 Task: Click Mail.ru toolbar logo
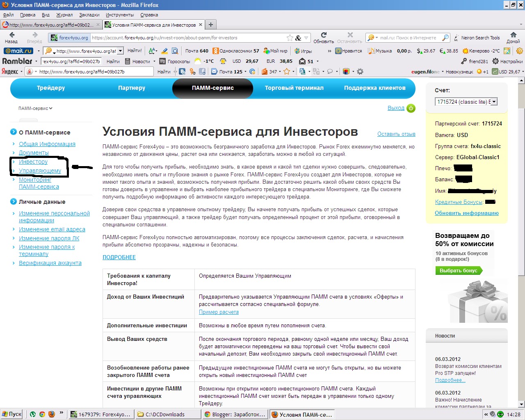point(18,51)
